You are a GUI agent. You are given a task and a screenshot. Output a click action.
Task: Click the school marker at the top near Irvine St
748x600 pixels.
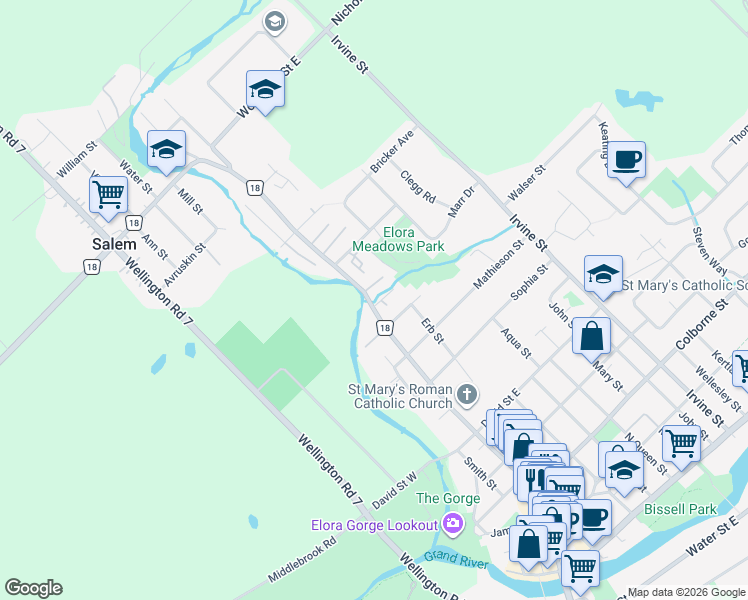[x=265, y=90]
